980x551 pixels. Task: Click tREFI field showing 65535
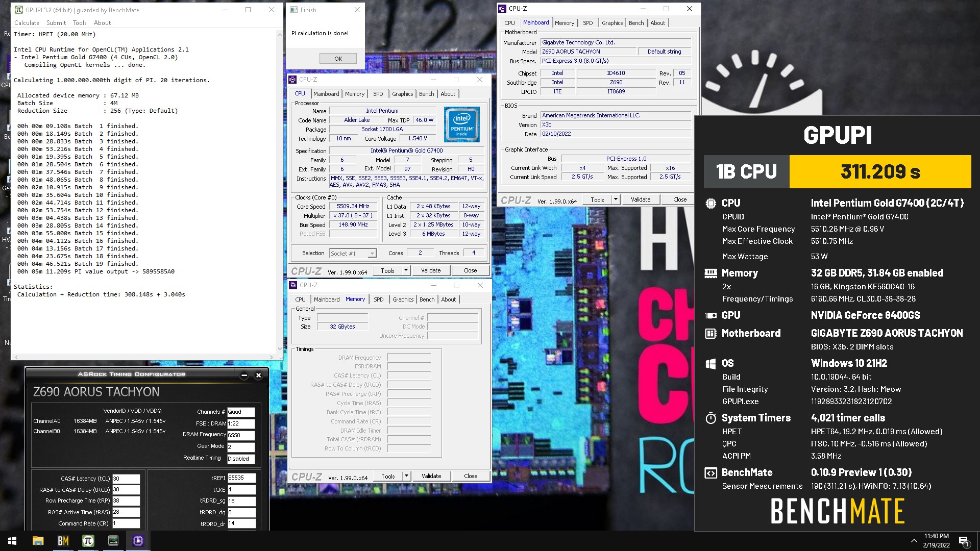coord(241,478)
